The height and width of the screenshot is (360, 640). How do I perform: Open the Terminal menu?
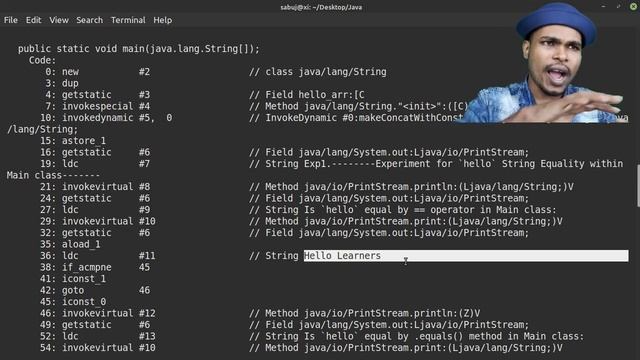128,20
